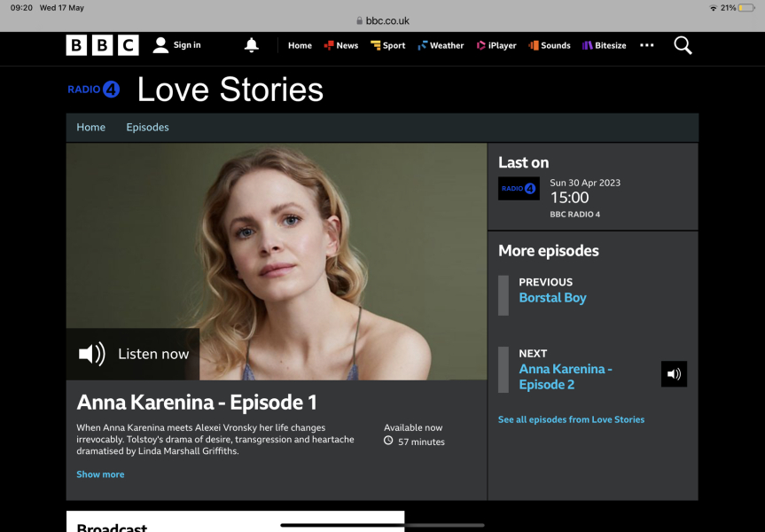This screenshot has width=765, height=532.
Task: Open Weather from the top navigation
Action: [x=441, y=45]
